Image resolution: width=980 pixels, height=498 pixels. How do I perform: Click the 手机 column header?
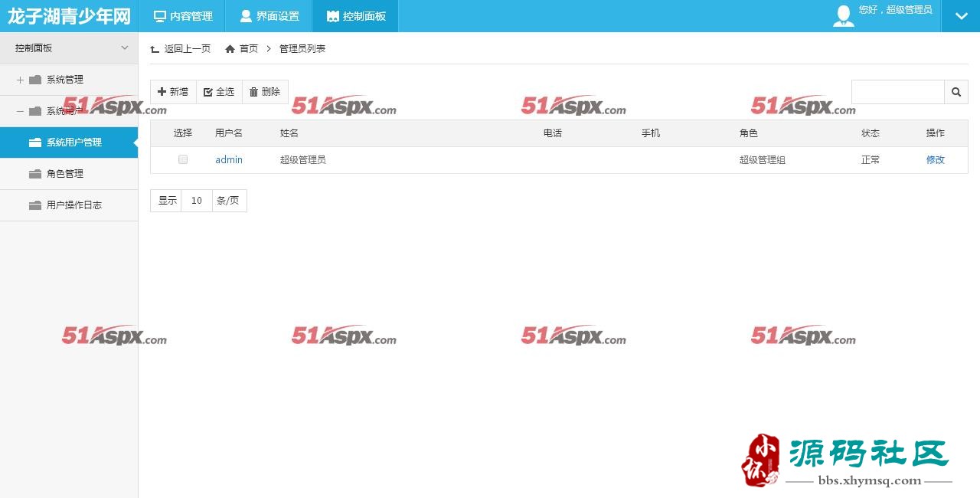651,133
